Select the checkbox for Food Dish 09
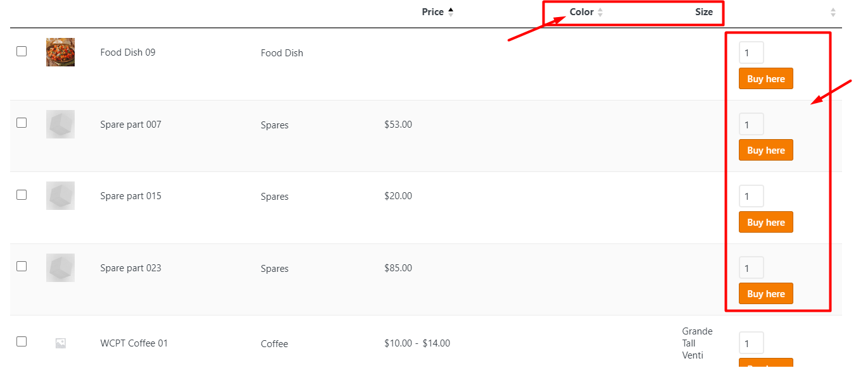The height and width of the screenshot is (368, 868). click(x=21, y=51)
